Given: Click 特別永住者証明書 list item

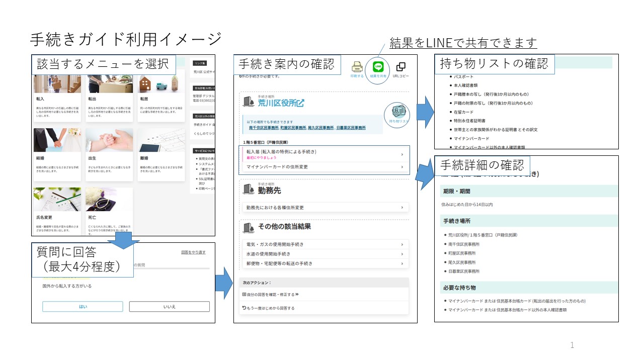Looking at the screenshot, I should click(x=469, y=121).
